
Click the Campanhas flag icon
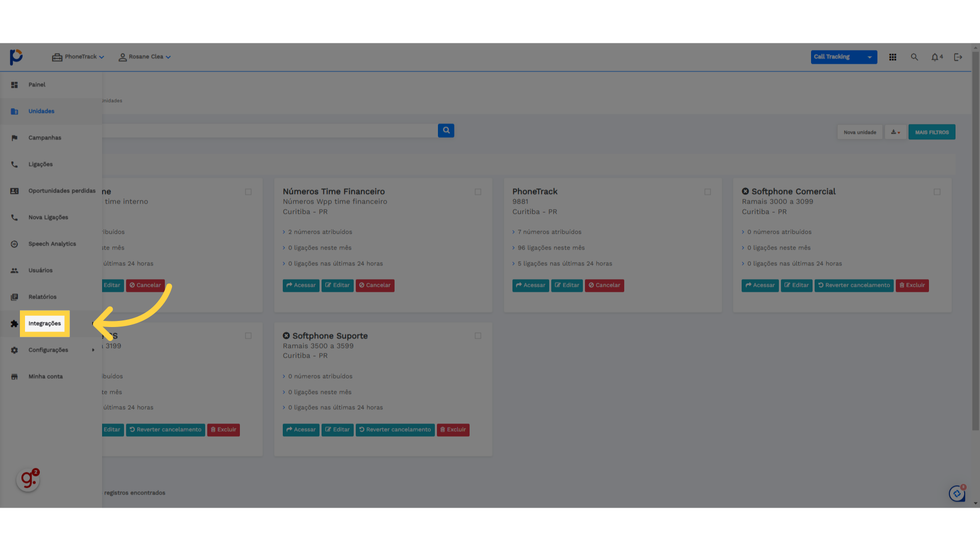(14, 138)
